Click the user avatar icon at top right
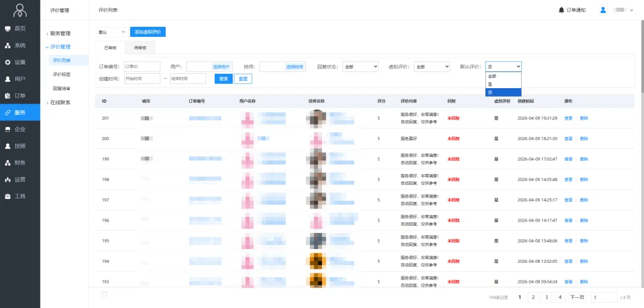644x308 pixels. pyautogui.click(x=603, y=10)
